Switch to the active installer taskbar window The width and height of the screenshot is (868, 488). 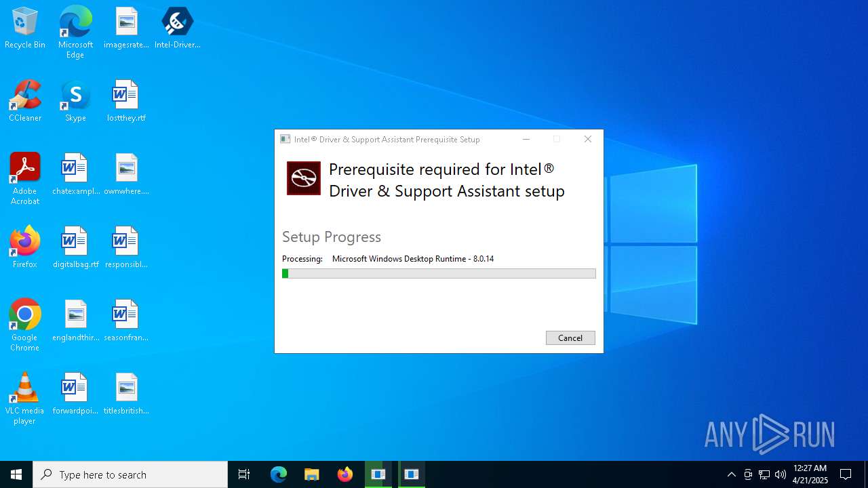click(412, 474)
